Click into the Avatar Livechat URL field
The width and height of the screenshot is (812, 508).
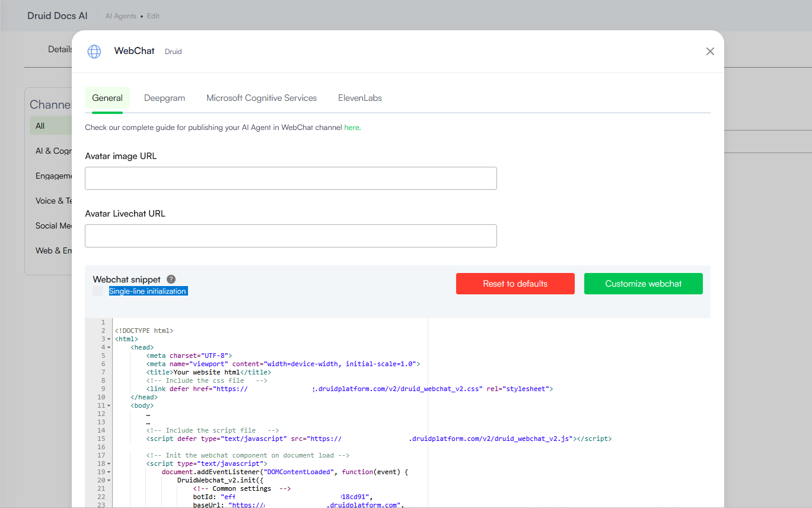click(291, 236)
